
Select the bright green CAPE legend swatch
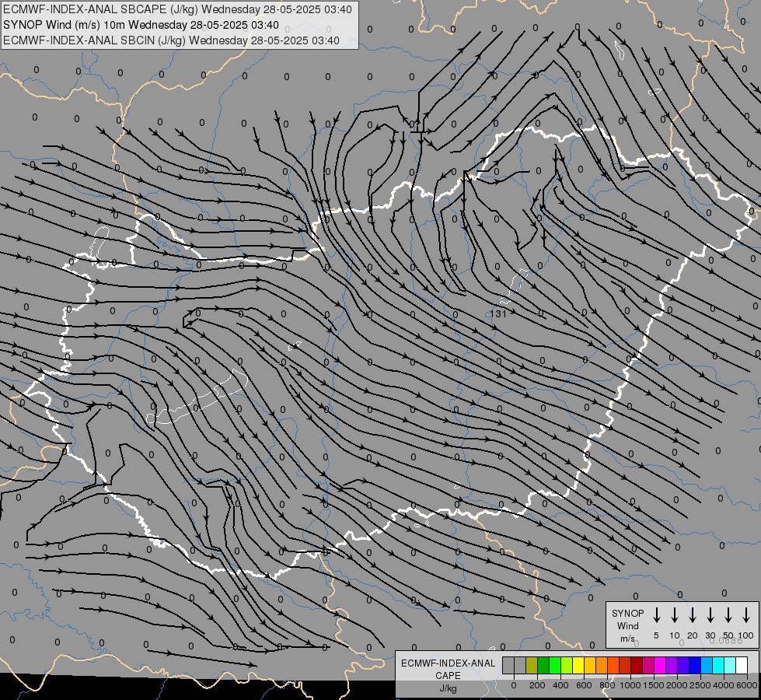(555, 666)
